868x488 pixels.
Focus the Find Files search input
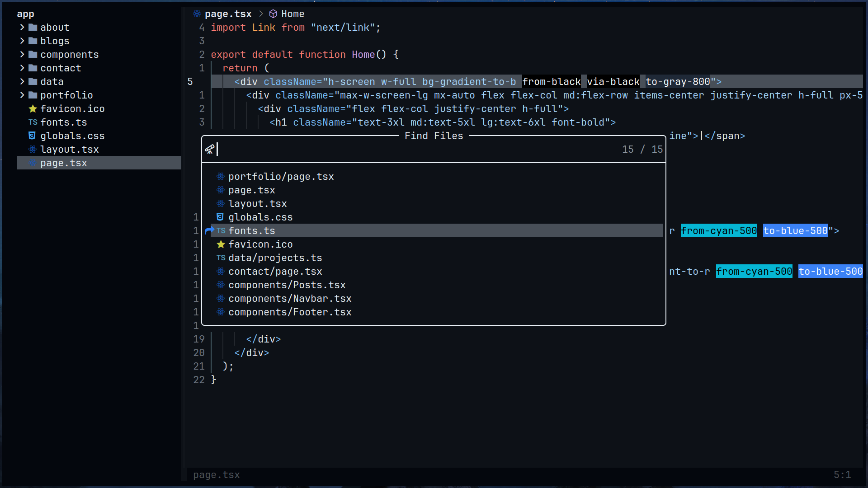pos(407,149)
